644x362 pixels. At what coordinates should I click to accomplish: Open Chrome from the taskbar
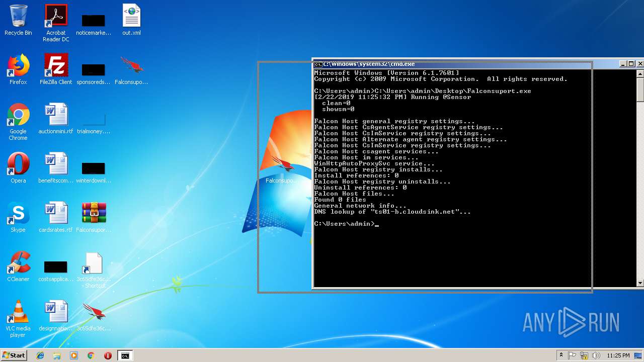point(91,355)
